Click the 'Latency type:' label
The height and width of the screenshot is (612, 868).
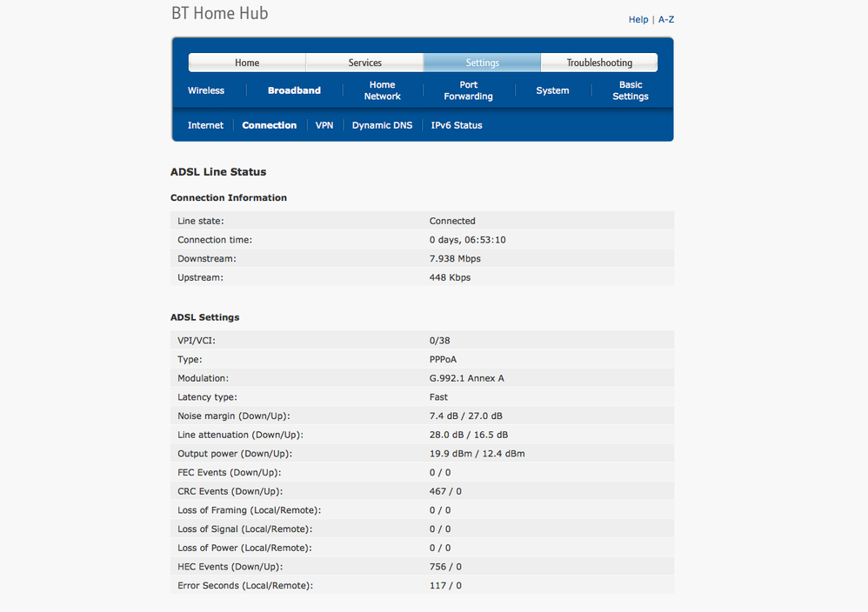coord(207,396)
